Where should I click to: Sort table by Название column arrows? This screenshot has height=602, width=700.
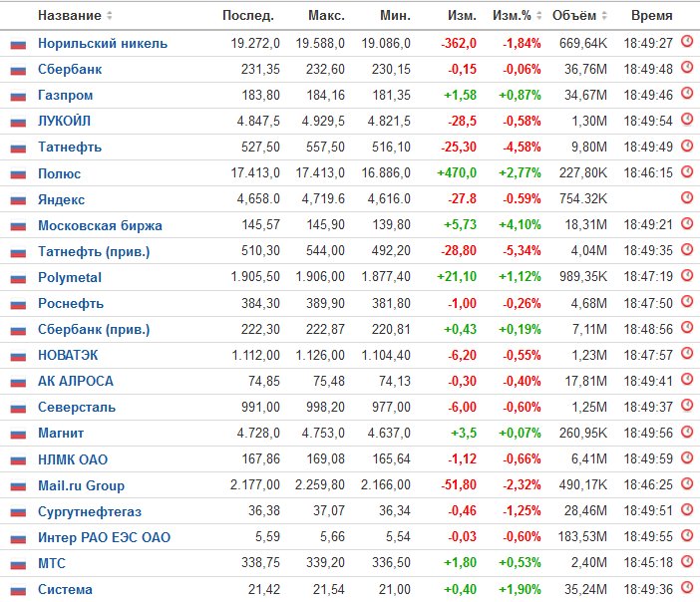pos(110,16)
